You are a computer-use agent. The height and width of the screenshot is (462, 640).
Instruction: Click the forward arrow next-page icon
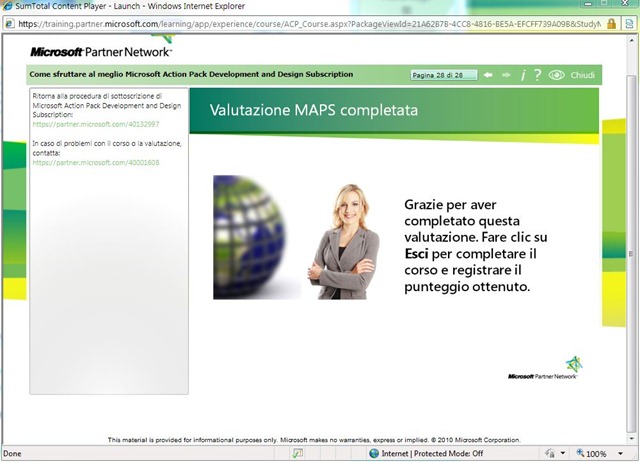(x=506, y=75)
